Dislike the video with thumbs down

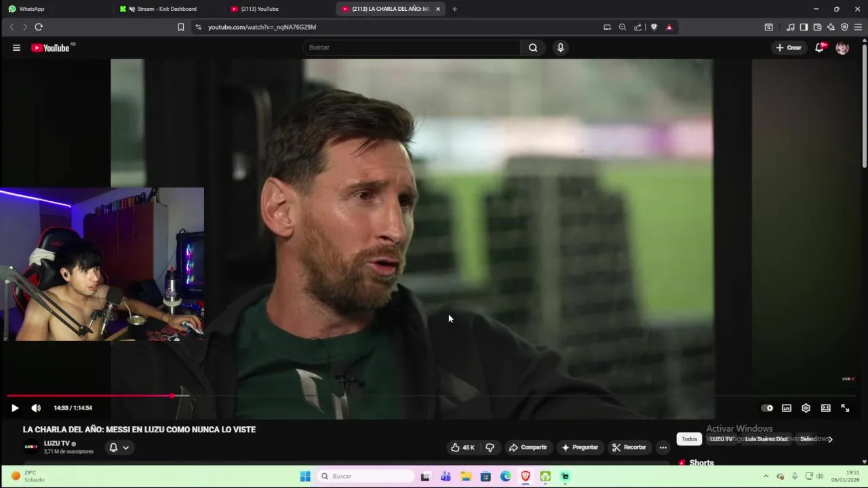(x=490, y=447)
